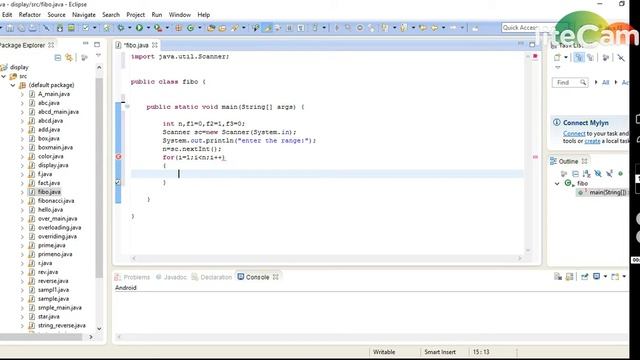Switch to the Problems tab

132,277
